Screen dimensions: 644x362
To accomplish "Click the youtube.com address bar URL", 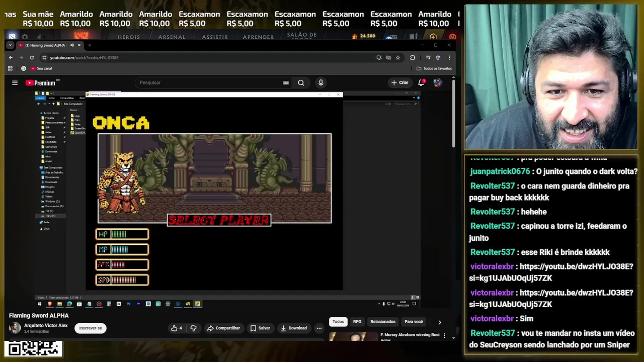I will point(84,58).
